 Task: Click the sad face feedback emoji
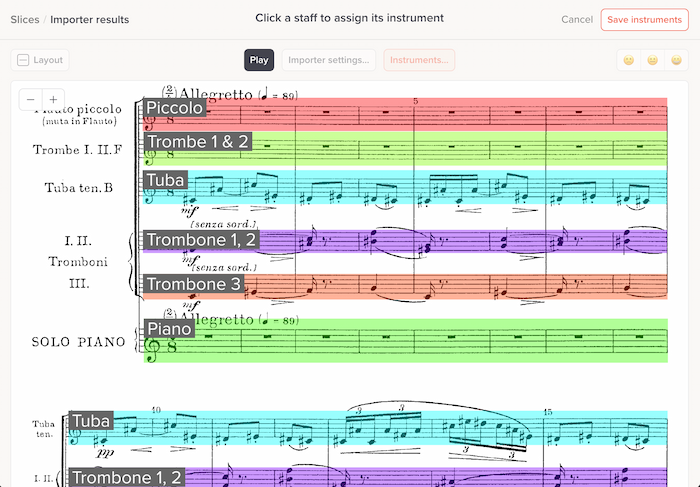(629, 60)
